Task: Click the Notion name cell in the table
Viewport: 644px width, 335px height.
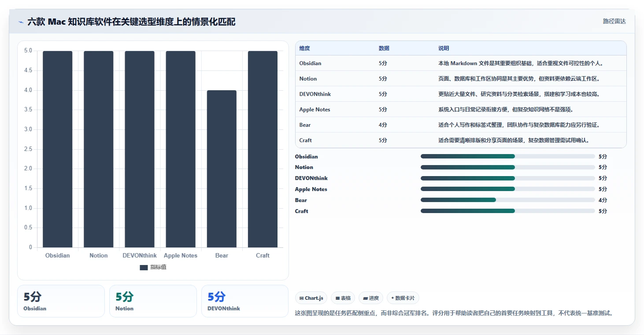Action: point(308,79)
